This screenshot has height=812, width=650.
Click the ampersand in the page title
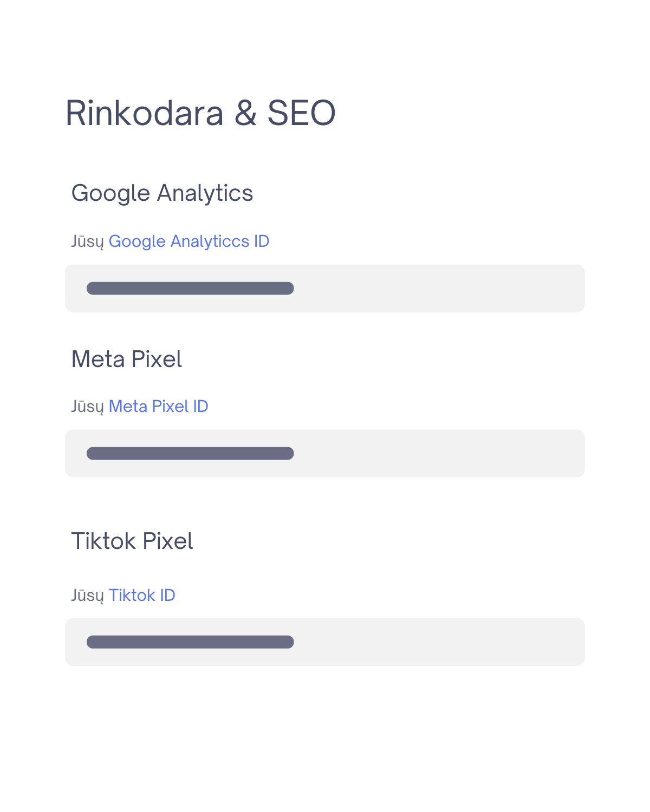tap(245, 113)
